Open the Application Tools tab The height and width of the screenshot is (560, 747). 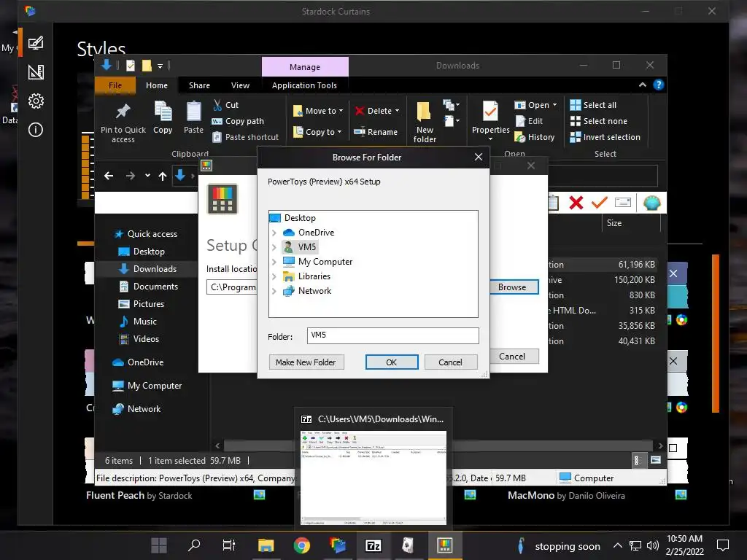tap(304, 85)
